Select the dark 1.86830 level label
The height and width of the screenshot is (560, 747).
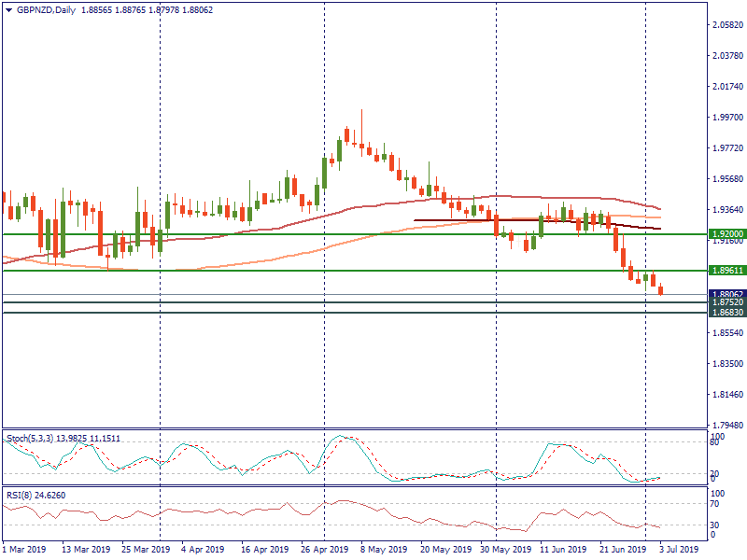[x=726, y=312]
